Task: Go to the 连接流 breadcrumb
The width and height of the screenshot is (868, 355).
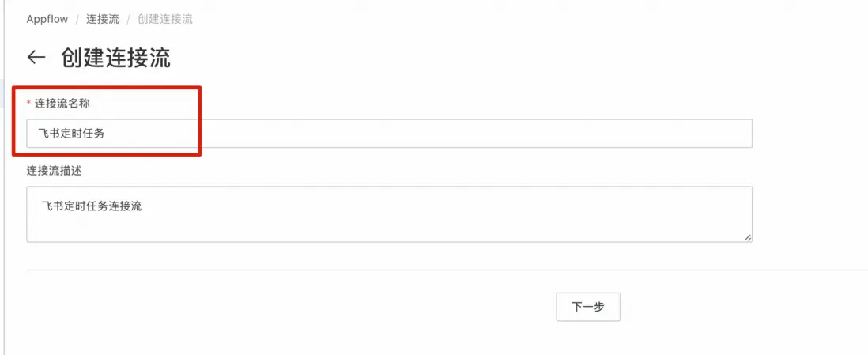Action: pos(103,20)
